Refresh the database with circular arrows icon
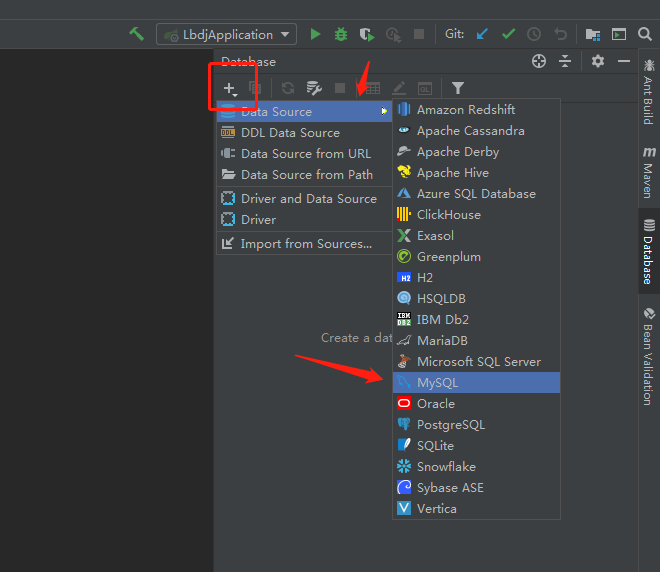 [288, 88]
